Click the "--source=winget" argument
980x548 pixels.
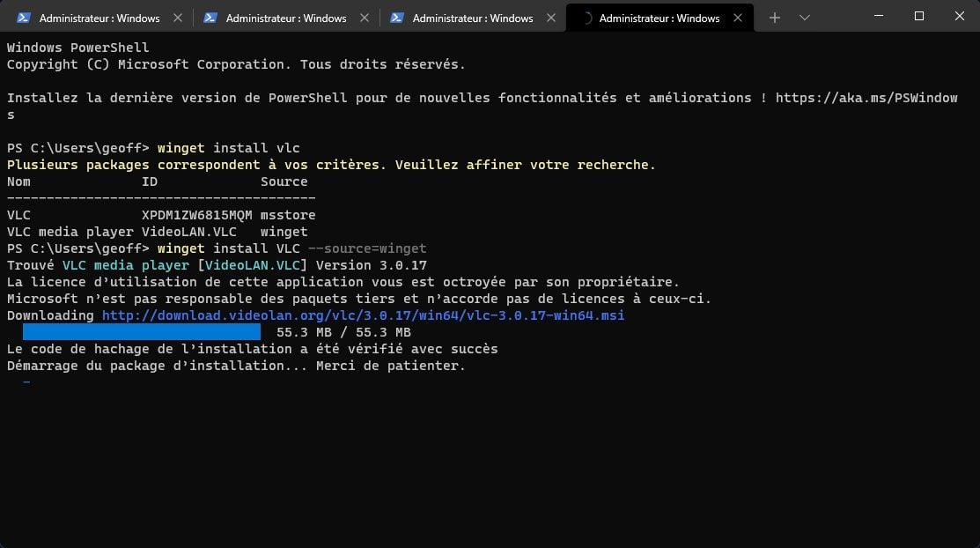[367, 249]
